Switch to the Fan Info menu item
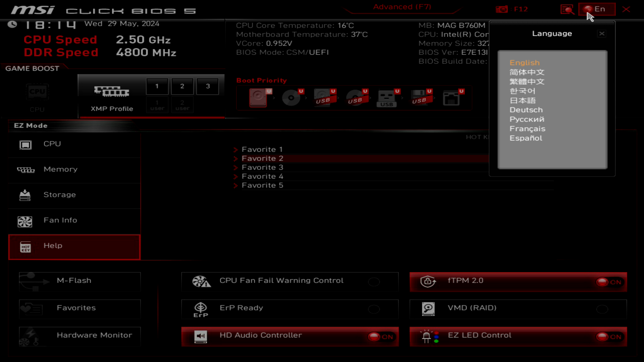 click(x=60, y=221)
